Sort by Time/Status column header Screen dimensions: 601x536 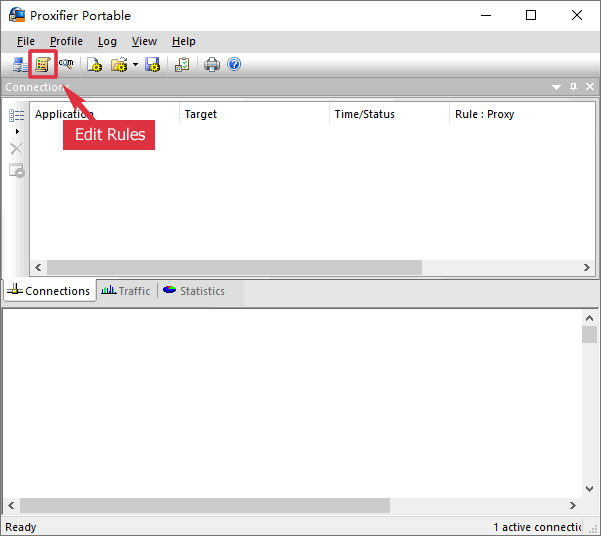point(389,114)
